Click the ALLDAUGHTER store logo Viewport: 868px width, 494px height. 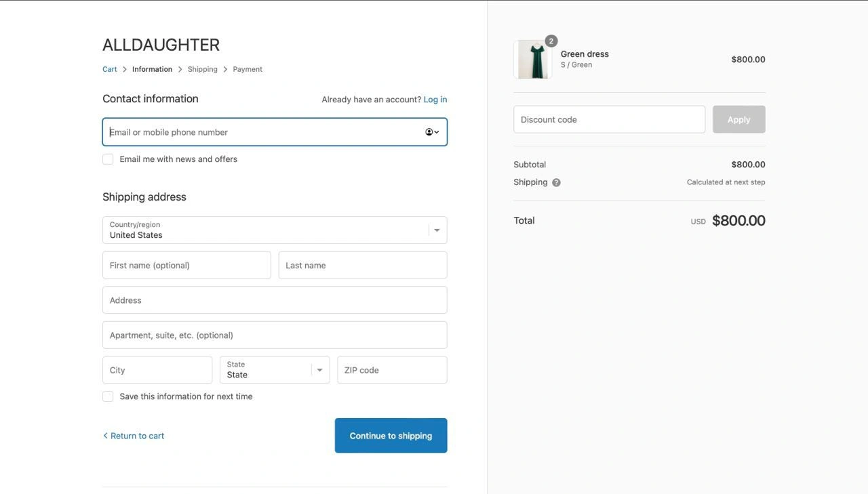[x=161, y=45]
